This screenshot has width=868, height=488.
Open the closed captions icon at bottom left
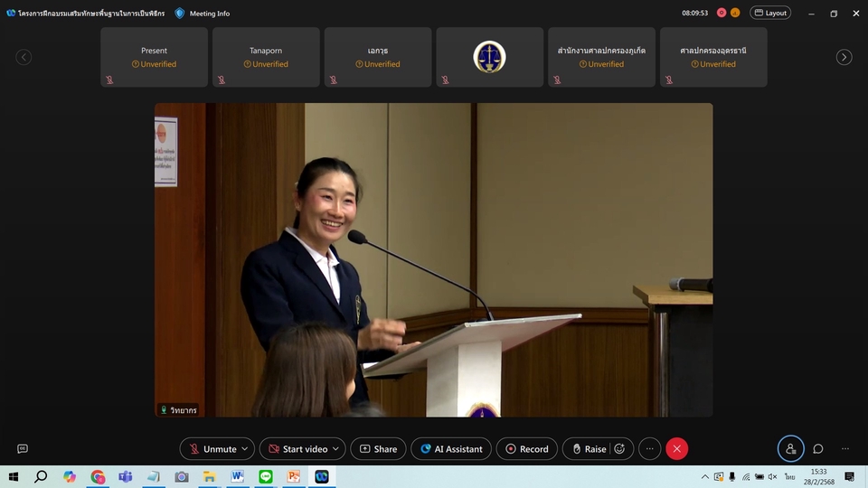pyautogui.click(x=23, y=448)
